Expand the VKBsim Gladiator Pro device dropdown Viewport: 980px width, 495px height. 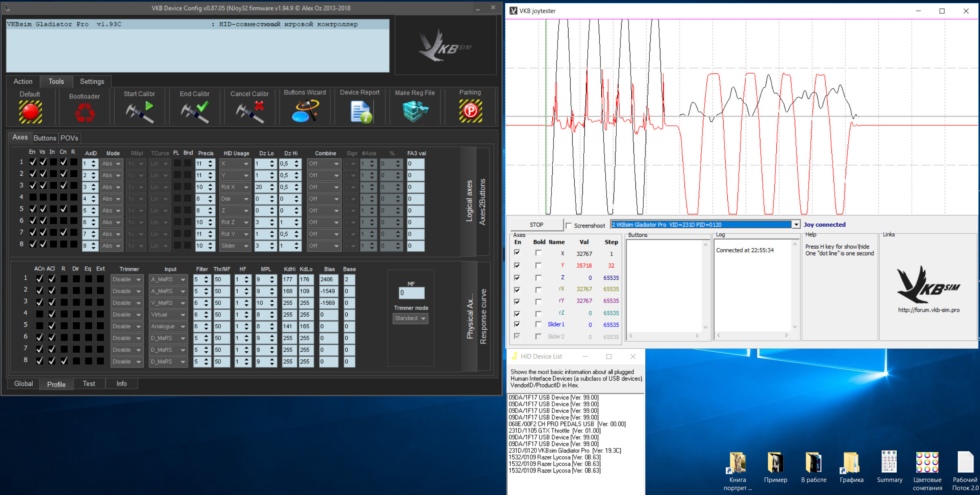[x=796, y=225]
